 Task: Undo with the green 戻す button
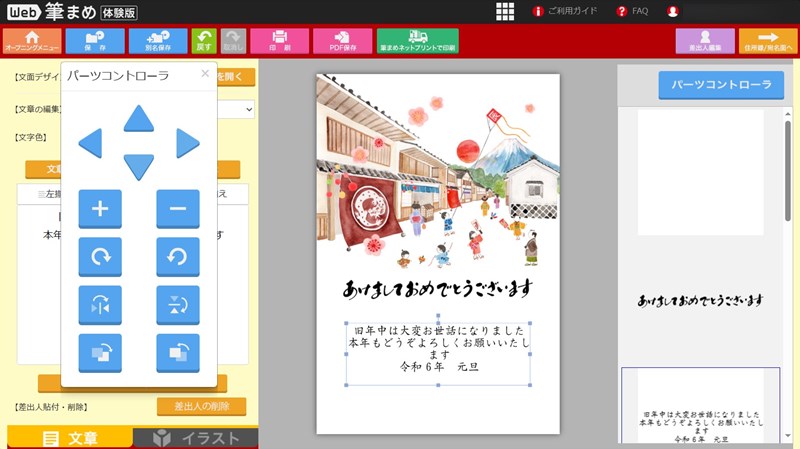[x=204, y=41]
